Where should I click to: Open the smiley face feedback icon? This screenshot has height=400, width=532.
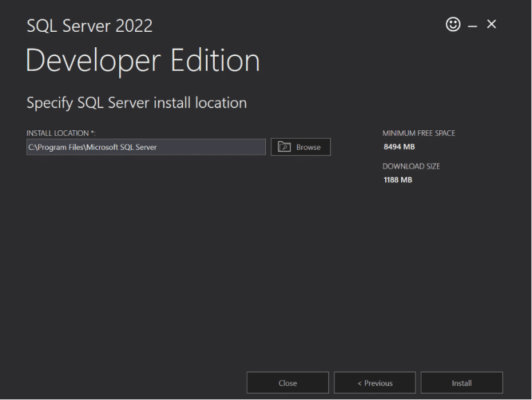click(x=453, y=25)
